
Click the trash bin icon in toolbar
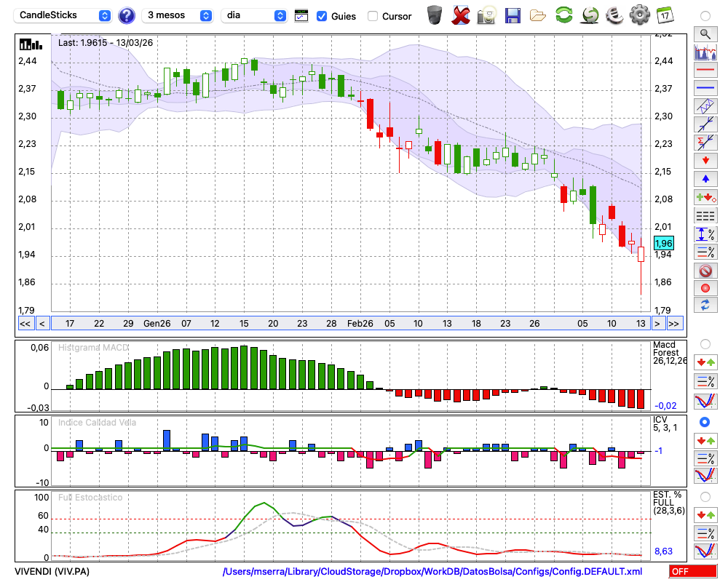435,15
